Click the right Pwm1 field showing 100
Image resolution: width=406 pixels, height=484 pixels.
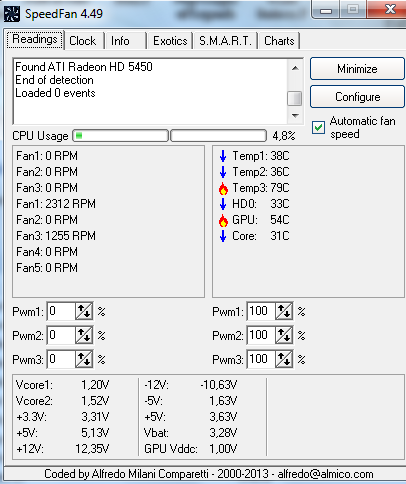pos(261,311)
